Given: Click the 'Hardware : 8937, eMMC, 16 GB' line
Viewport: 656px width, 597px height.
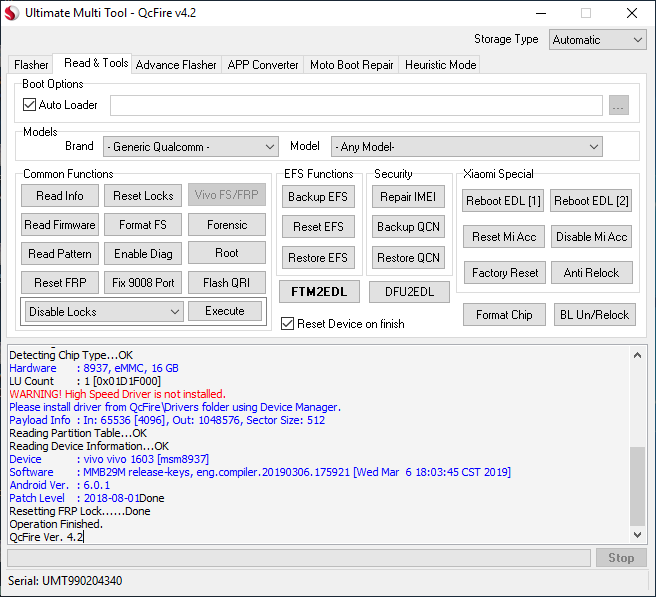Looking at the screenshot, I should (94, 368).
